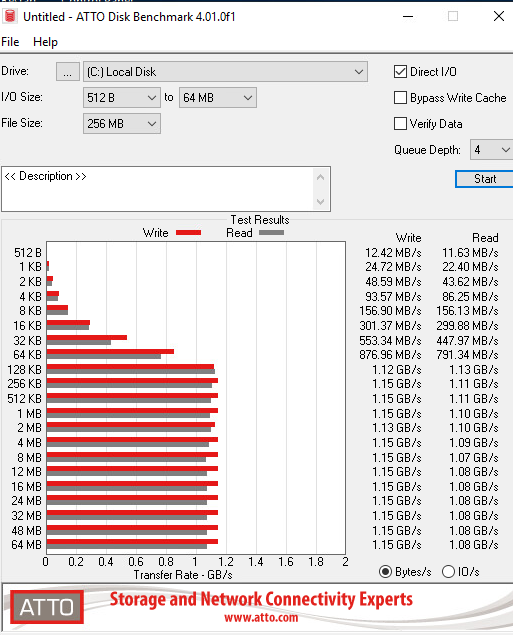Click the 1.09 GB/s read value
Image resolution: width=513 pixels, height=635 pixels.
[473, 443]
